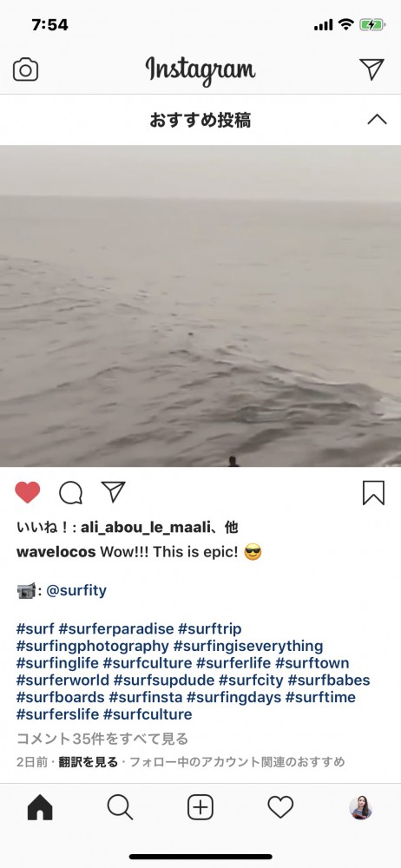The image size is (401, 868).
Task: Open wavelocos profile from caption
Action: (x=56, y=552)
